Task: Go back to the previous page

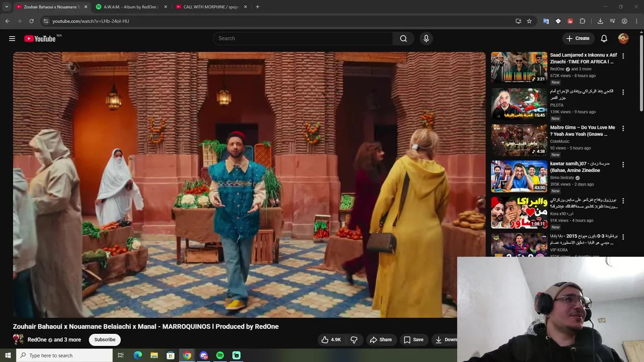Action: pyautogui.click(x=7, y=21)
